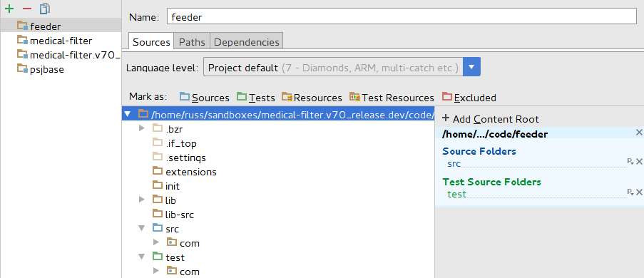Unmark src as source folder
This screenshot has width=644, height=278.
pyautogui.click(x=639, y=162)
